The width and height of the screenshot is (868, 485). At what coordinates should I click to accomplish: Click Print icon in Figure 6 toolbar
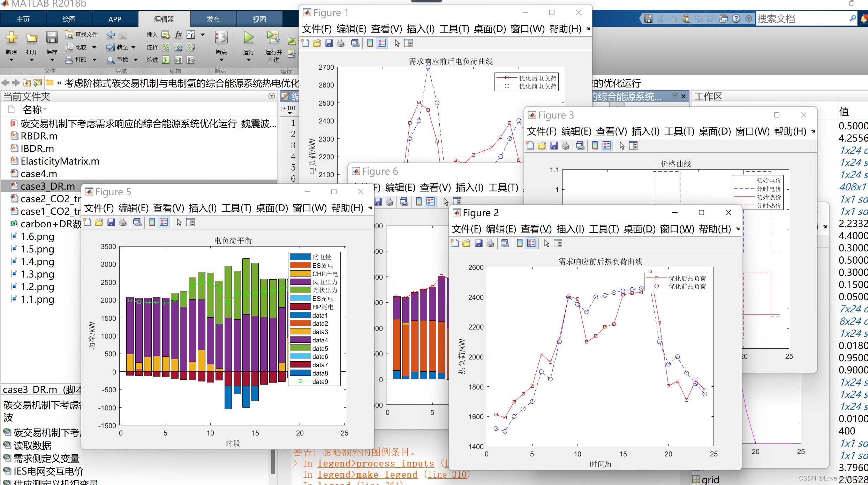[x=390, y=201]
